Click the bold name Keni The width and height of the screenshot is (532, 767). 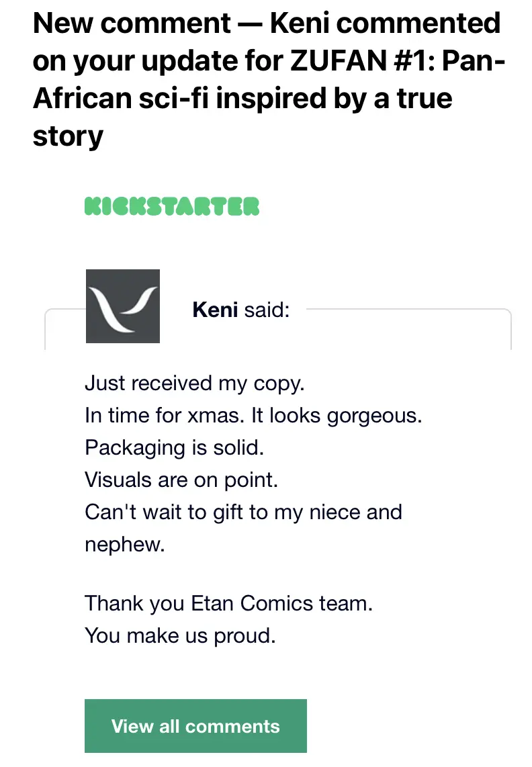[x=215, y=310]
